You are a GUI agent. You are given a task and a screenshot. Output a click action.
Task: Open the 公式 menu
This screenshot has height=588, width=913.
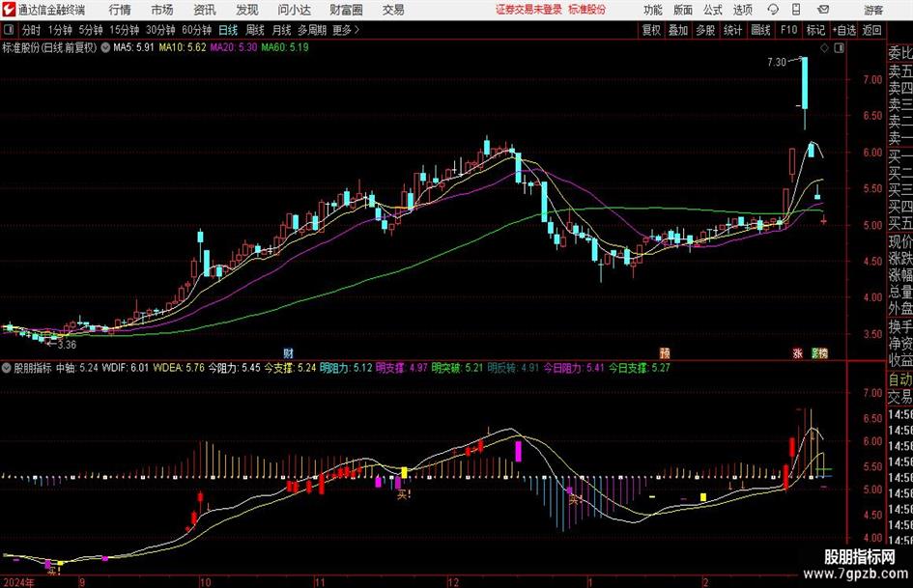click(x=713, y=10)
